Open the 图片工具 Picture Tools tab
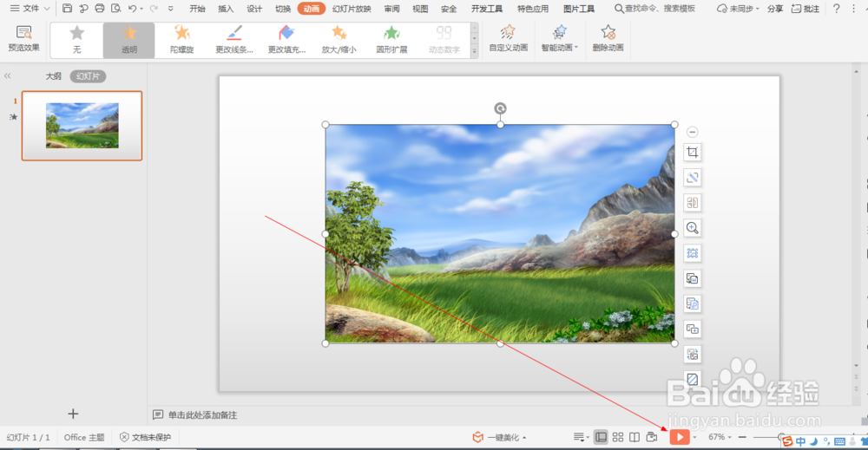The width and height of the screenshot is (868, 450). point(579,9)
